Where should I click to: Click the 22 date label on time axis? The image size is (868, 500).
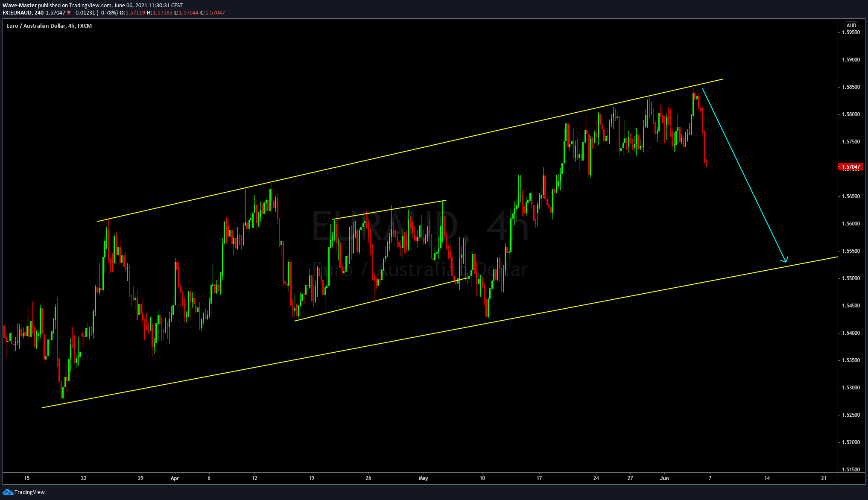tap(84, 478)
